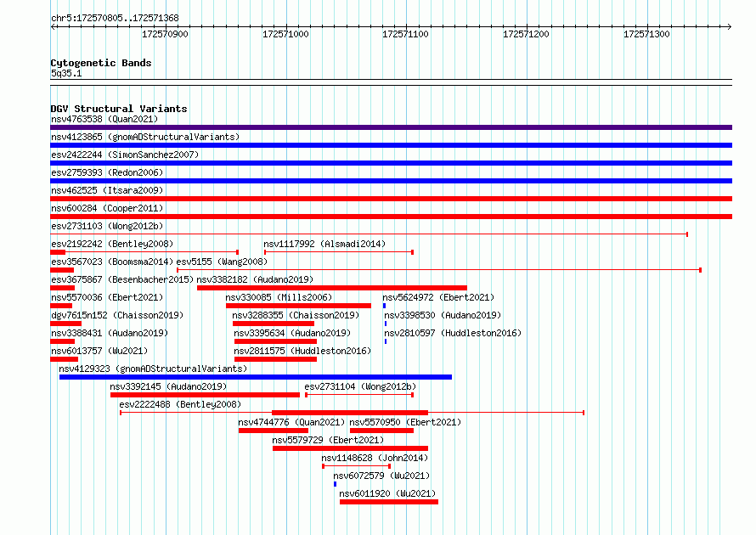Click the red nsv6011920 variant bar
The image size is (756, 535).
point(388,502)
